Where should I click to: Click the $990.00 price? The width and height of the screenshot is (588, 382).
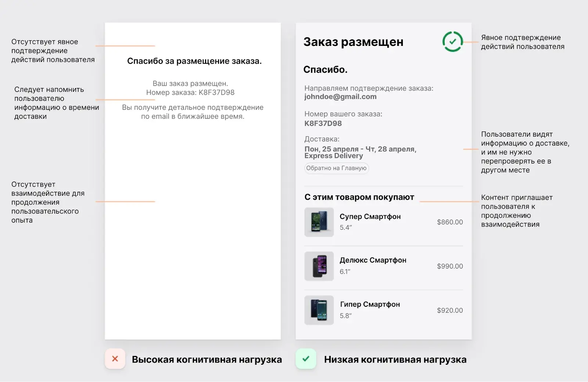click(x=450, y=266)
